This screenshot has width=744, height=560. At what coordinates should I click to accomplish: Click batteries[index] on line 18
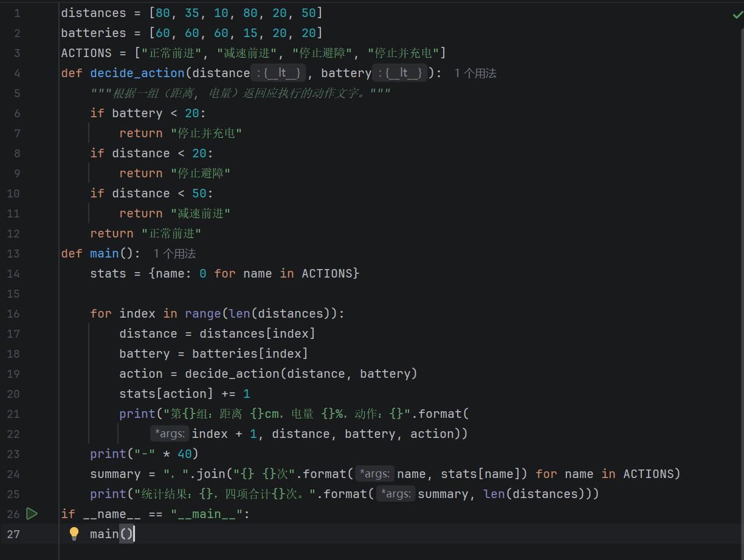tap(250, 354)
